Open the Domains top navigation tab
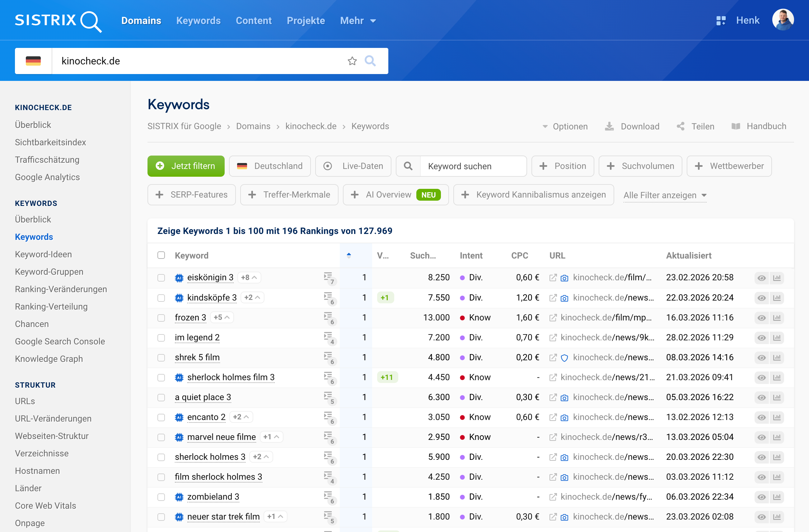Image resolution: width=809 pixels, height=532 pixels. click(141, 21)
